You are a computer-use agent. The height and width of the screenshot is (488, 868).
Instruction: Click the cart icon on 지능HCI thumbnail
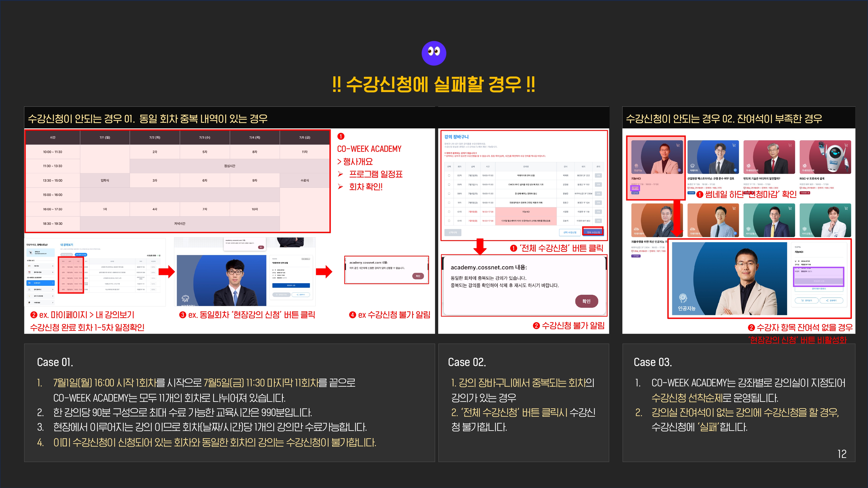678,146
